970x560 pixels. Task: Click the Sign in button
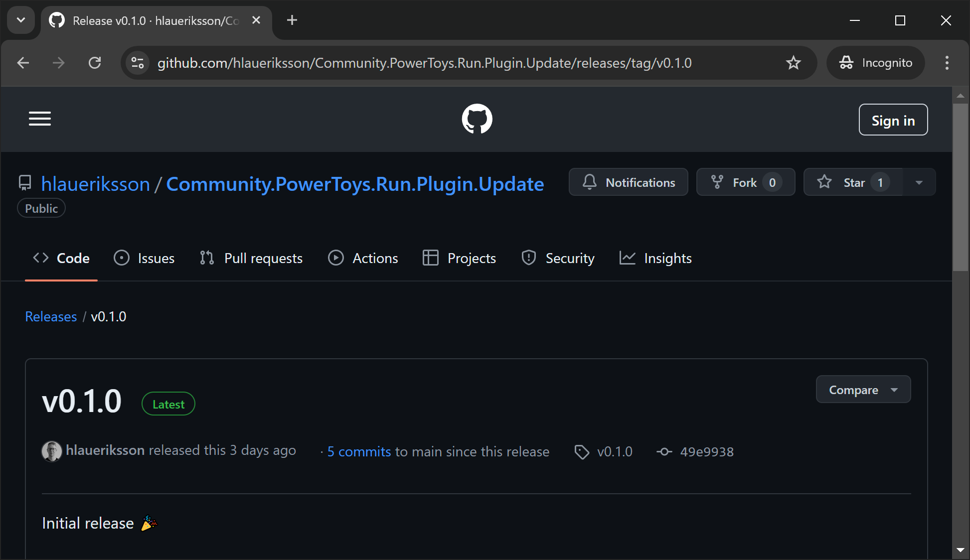[x=893, y=120]
